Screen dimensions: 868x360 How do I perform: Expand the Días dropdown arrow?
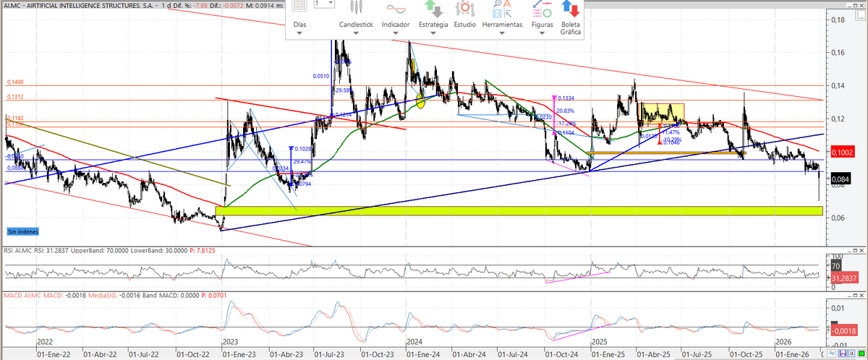click(300, 33)
